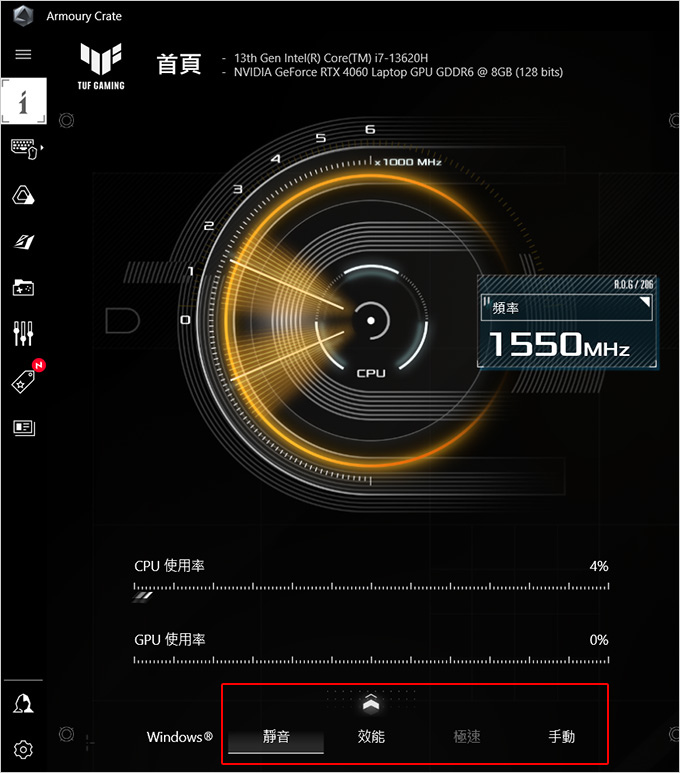Click the i7-13620H processor text
The image size is (680, 773).
pos(331,58)
